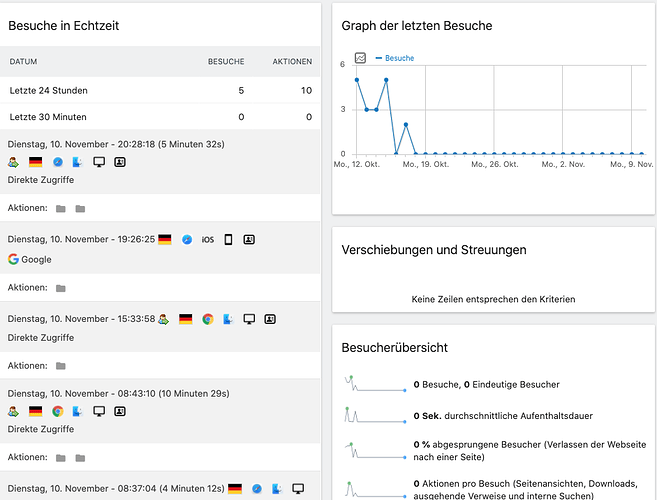Click the Aufenthaltsdauer sparkline in Besucherübersicht
The height and width of the screenshot is (500, 657).
[x=375, y=415]
